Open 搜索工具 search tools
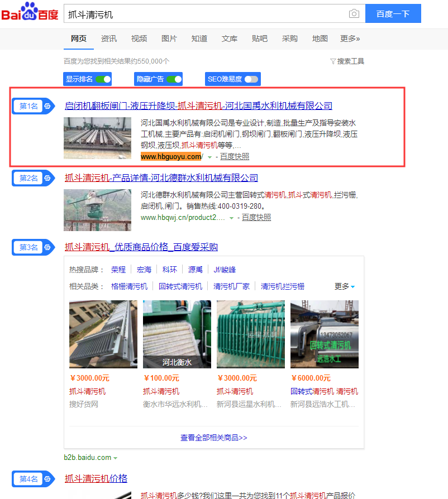Image resolution: width=448 pixels, height=499 pixels. click(x=351, y=61)
